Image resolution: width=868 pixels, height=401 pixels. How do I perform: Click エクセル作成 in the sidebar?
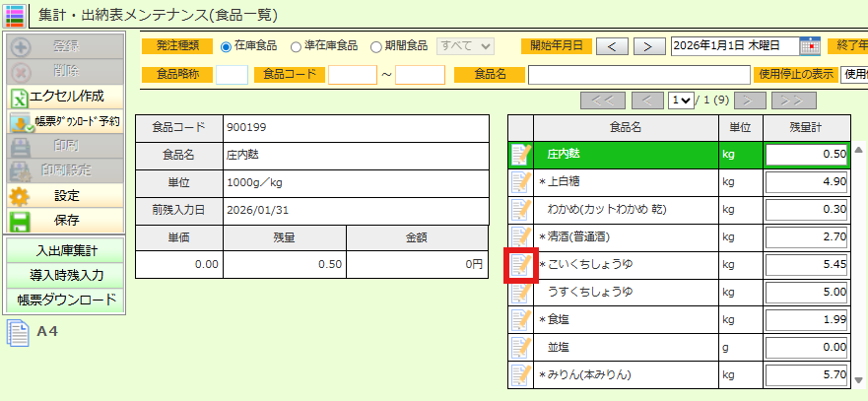coord(65,97)
